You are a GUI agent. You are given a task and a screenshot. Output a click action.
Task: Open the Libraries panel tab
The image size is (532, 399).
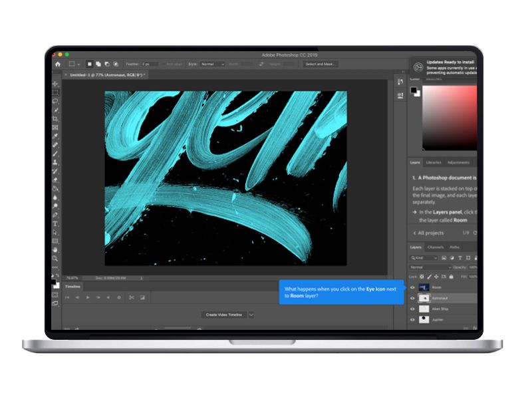click(x=434, y=162)
